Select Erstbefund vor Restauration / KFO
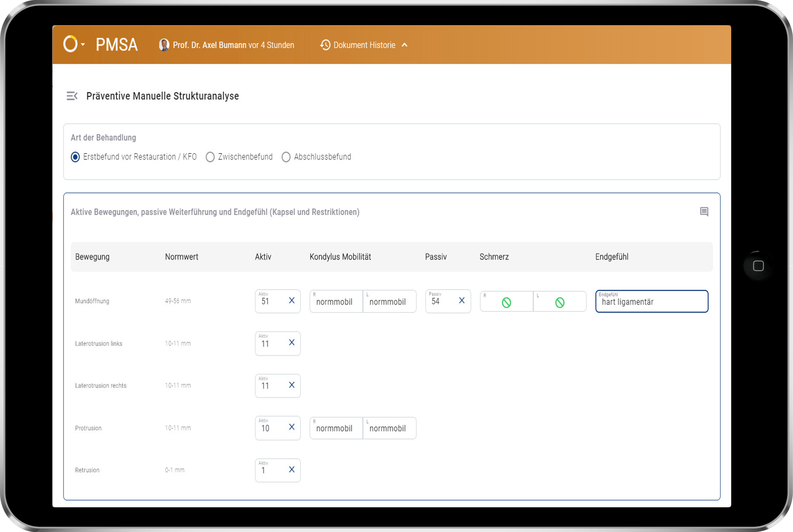The height and width of the screenshot is (532, 793). click(75, 157)
